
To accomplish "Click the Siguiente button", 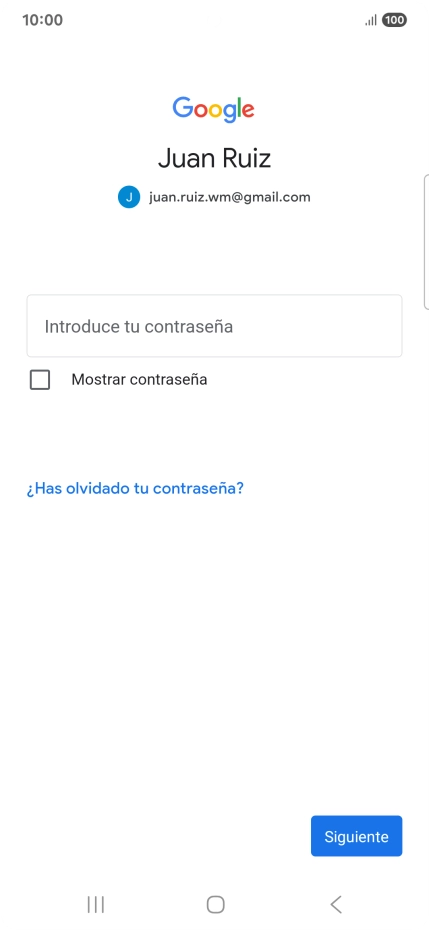I will click(x=356, y=836).
